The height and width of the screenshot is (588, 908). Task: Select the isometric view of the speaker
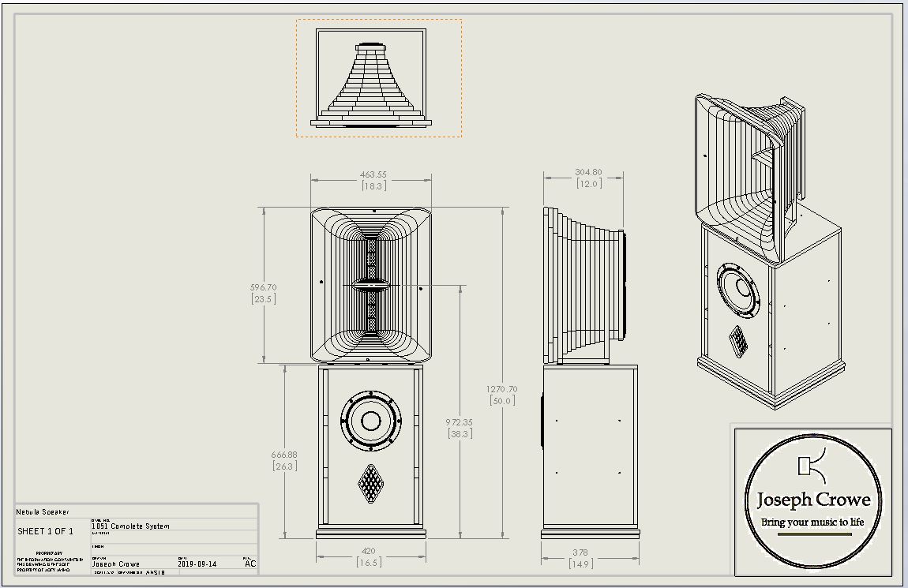tap(769, 250)
